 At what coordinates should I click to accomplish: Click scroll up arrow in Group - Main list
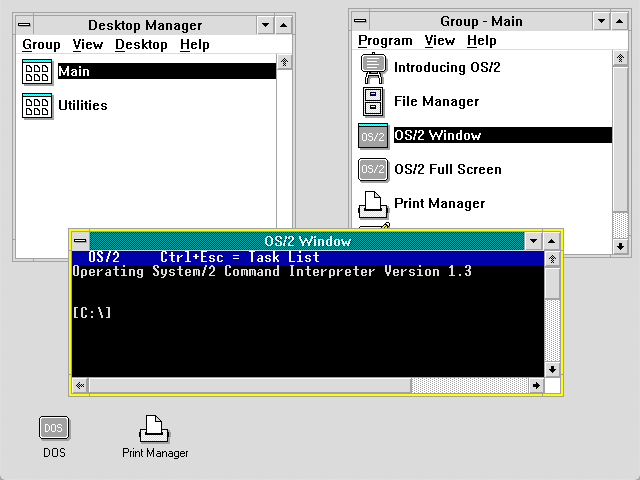pos(620,58)
